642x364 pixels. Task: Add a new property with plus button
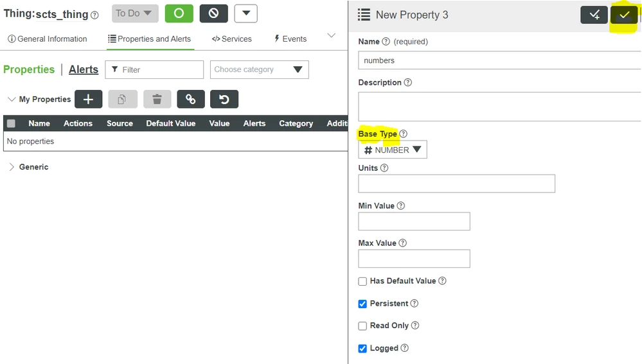click(x=89, y=100)
